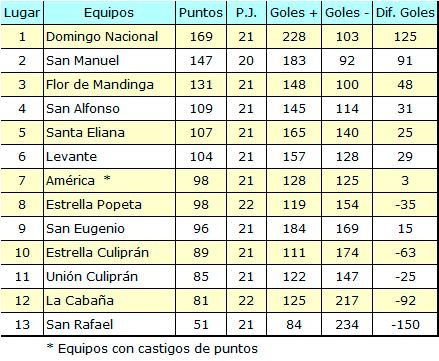Select the Unión Culiprán team cell
439x361 pixels.
(x=109, y=277)
